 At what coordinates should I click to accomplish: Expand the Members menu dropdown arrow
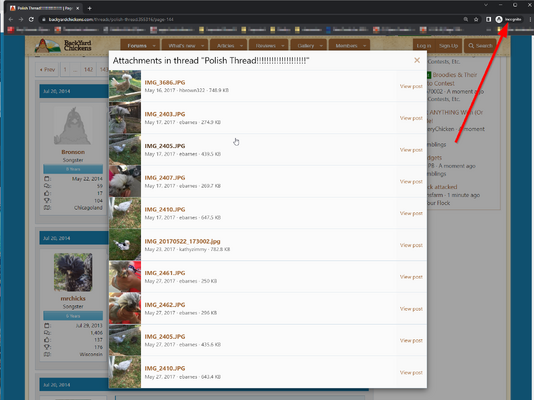tap(364, 46)
